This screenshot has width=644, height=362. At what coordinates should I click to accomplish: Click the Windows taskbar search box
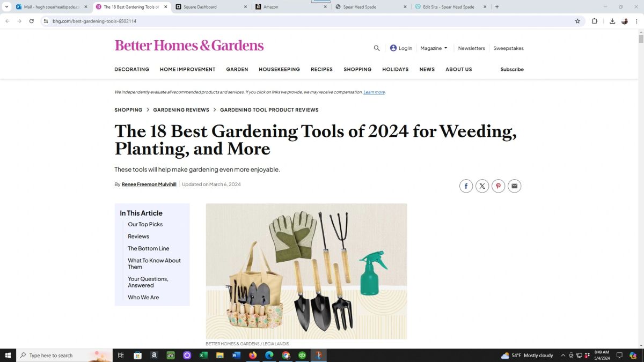[64, 355]
